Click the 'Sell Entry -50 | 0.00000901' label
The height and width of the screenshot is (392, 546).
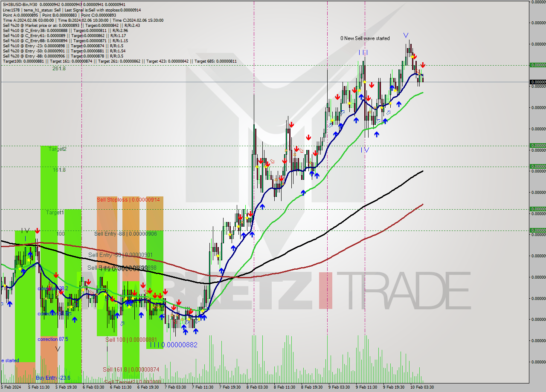[x=120, y=255]
